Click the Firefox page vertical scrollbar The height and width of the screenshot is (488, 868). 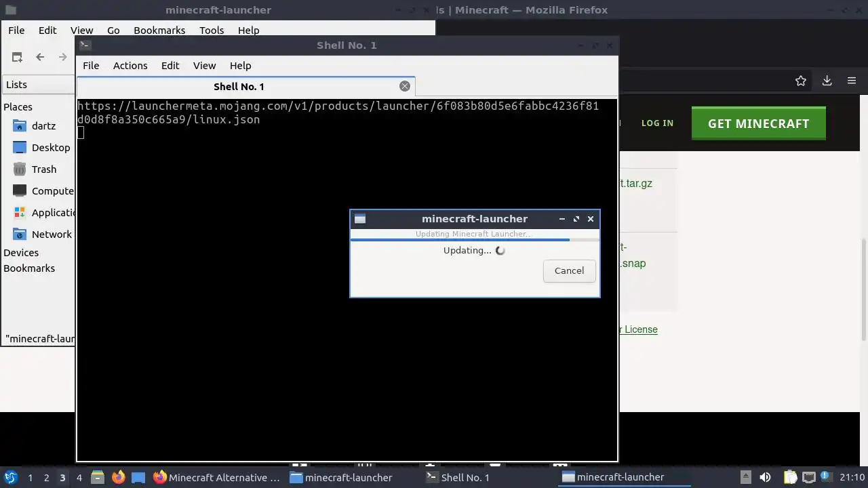(864, 289)
